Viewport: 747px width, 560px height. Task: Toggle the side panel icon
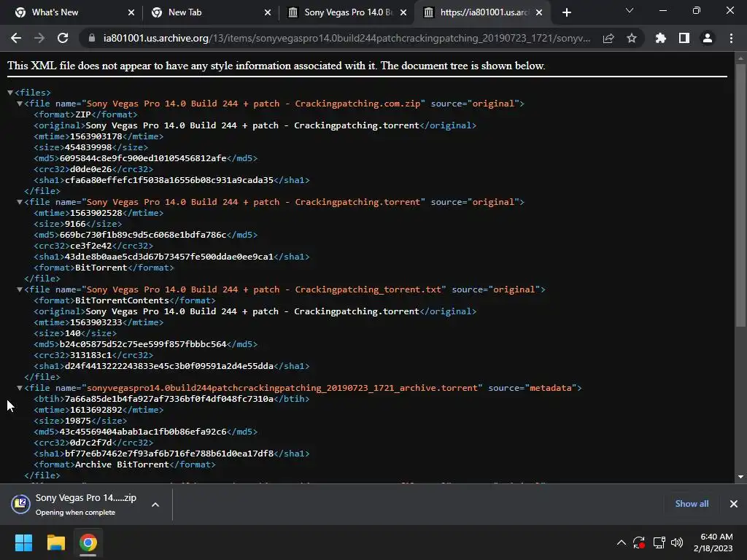[x=684, y=38]
